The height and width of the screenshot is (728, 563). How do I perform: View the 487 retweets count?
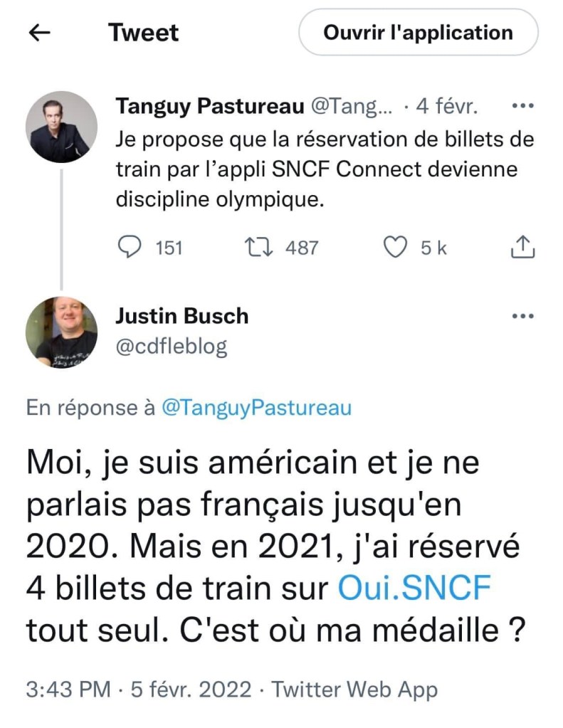point(302,247)
